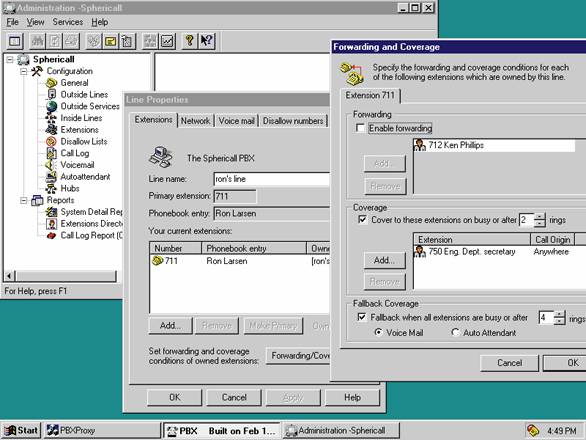Screen dimensions: 586x440
Task: Switch to the Disallow numbers tab
Action: [293, 121]
